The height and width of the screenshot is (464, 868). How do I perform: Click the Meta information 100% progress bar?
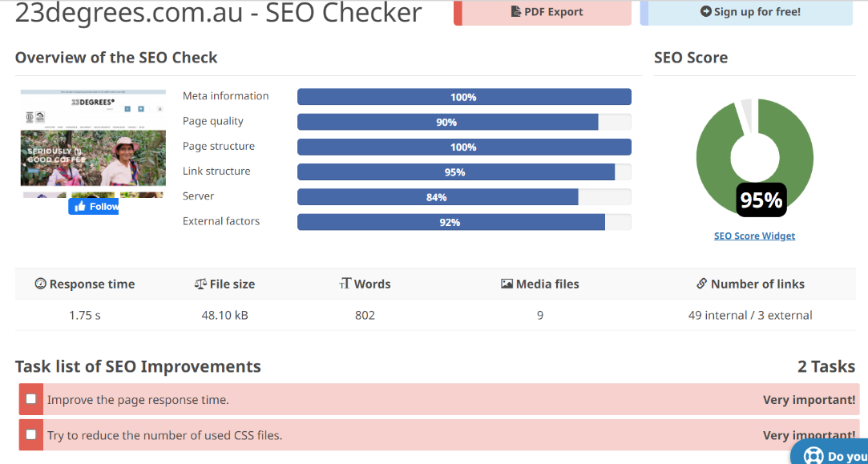point(463,97)
